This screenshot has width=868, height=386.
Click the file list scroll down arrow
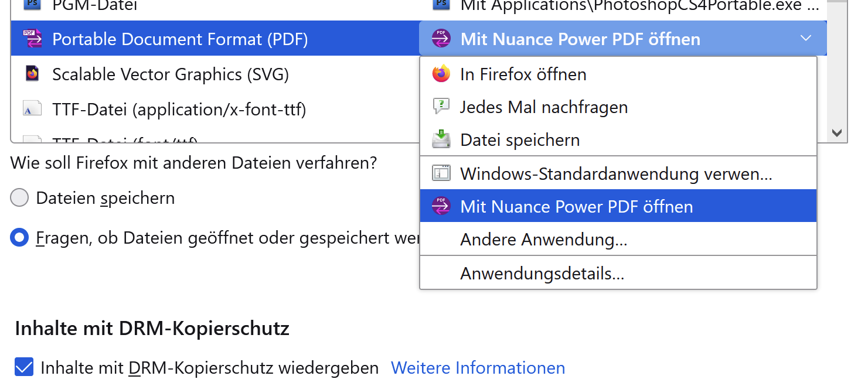836,134
